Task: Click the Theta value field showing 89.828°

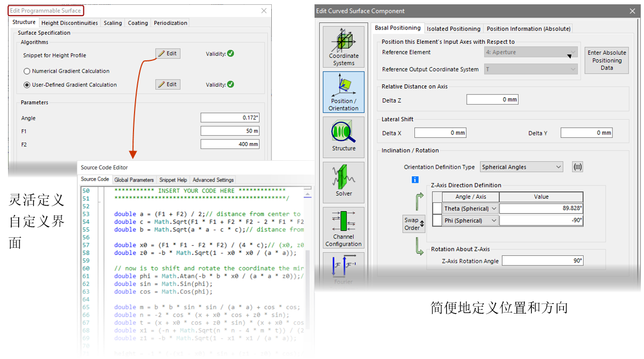Action: (x=541, y=209)
